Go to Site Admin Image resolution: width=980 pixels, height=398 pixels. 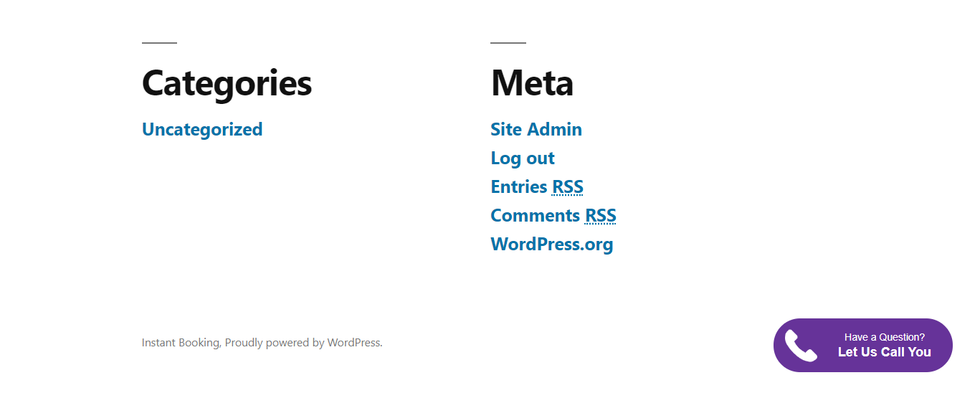coord(536,130)
